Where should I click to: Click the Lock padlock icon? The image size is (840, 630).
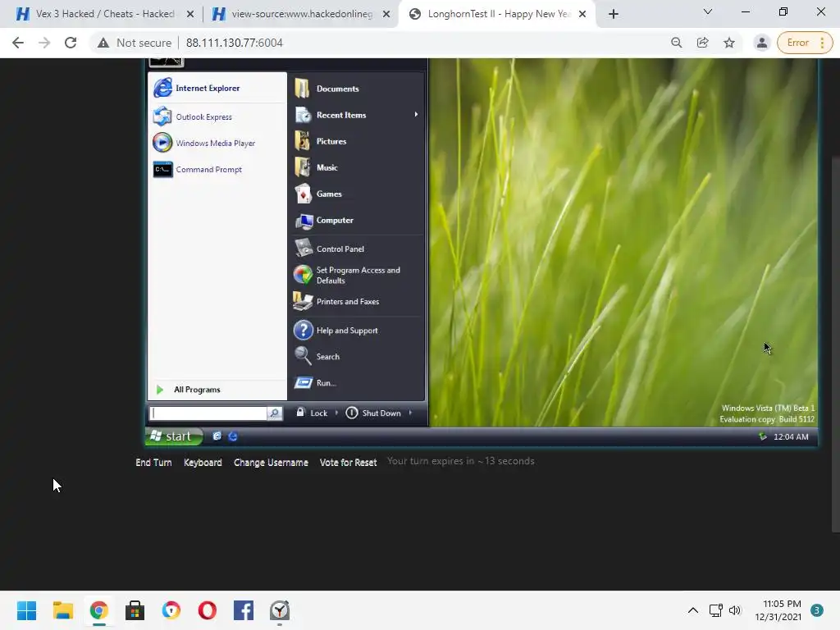tap(300, 412)
